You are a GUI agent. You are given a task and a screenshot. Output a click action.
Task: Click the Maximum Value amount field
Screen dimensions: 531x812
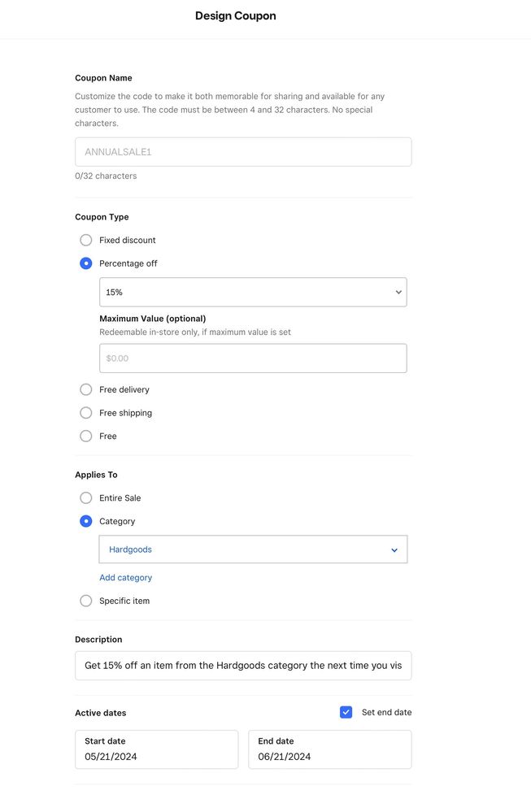(252, 358)
